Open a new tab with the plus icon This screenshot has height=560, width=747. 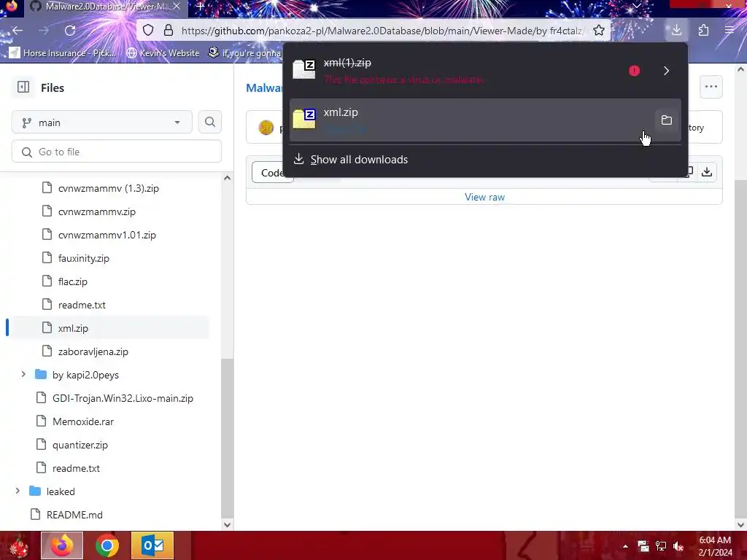pyautogui.click(x=201, y=6)
